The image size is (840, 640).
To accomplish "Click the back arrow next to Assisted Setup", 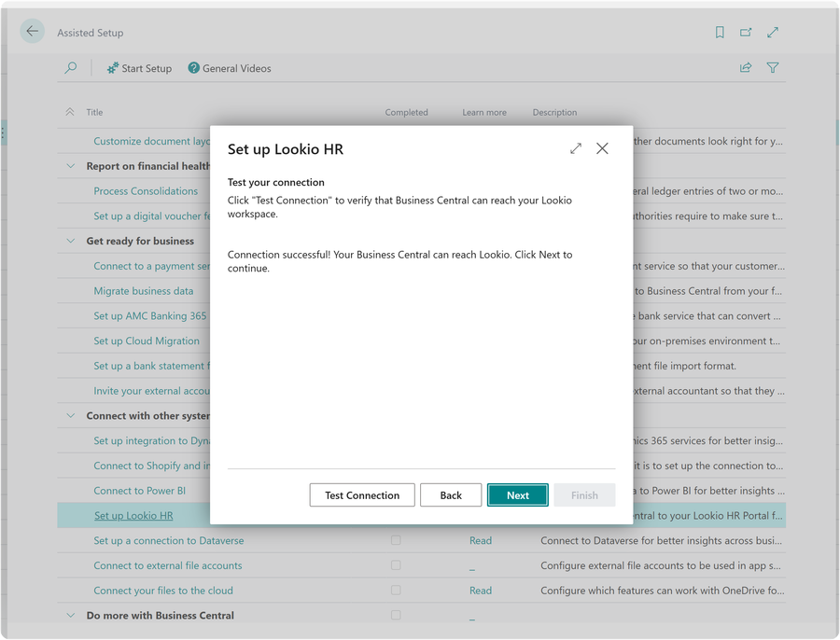I will pos(33,32).
